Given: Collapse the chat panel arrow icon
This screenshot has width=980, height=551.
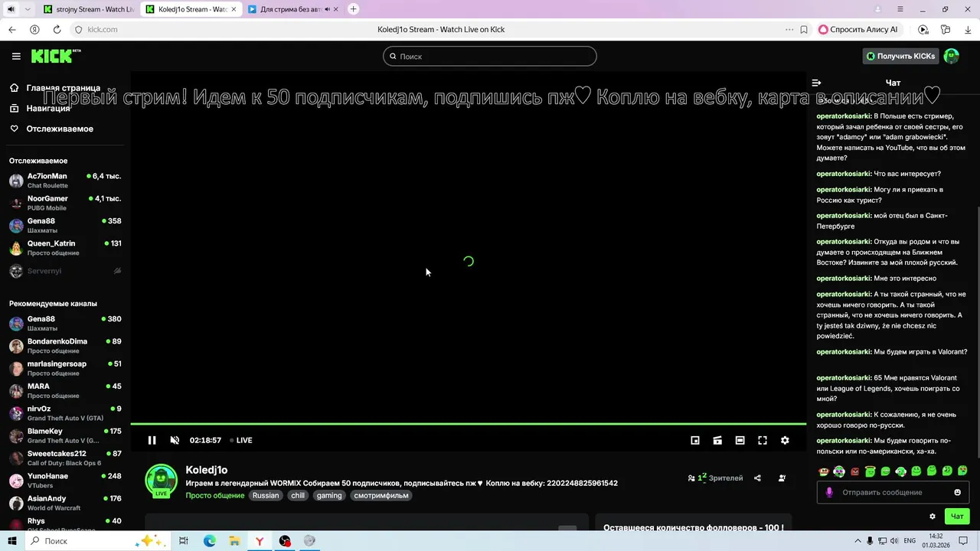Looking at the screenshot, I should pos(816,83).
